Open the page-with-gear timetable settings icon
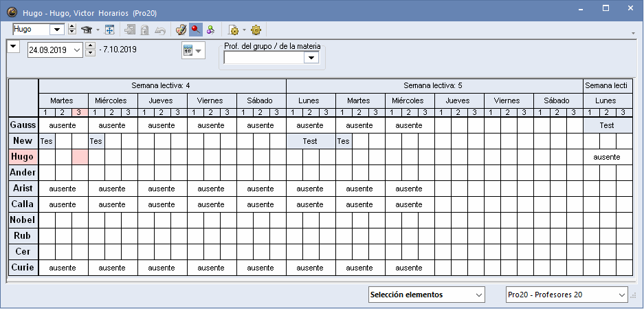The height and width of the screenshot is (309, 644). 234,30
